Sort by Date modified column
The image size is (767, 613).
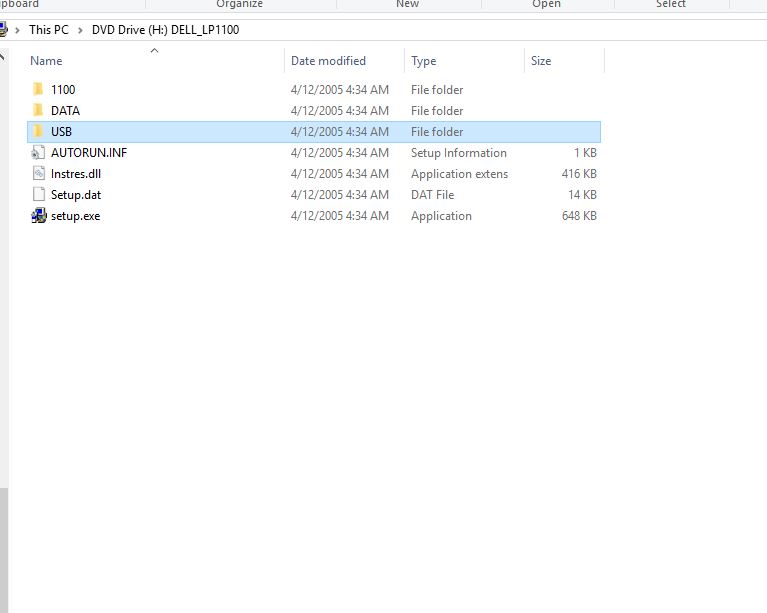328,61
